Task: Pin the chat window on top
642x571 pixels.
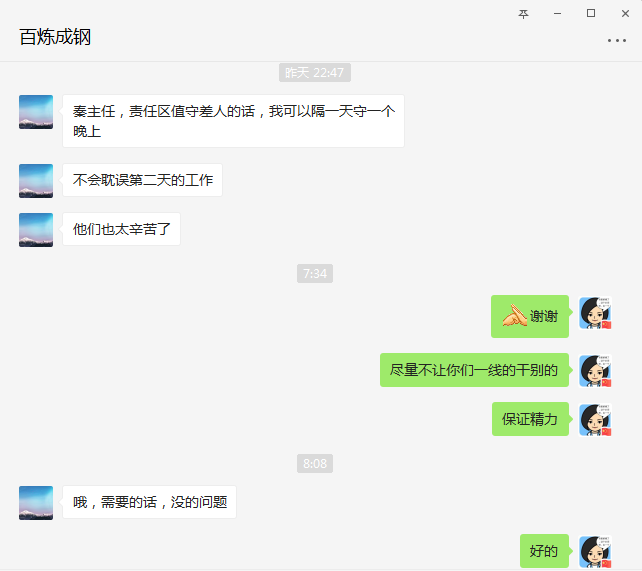Action: point(523,14)
